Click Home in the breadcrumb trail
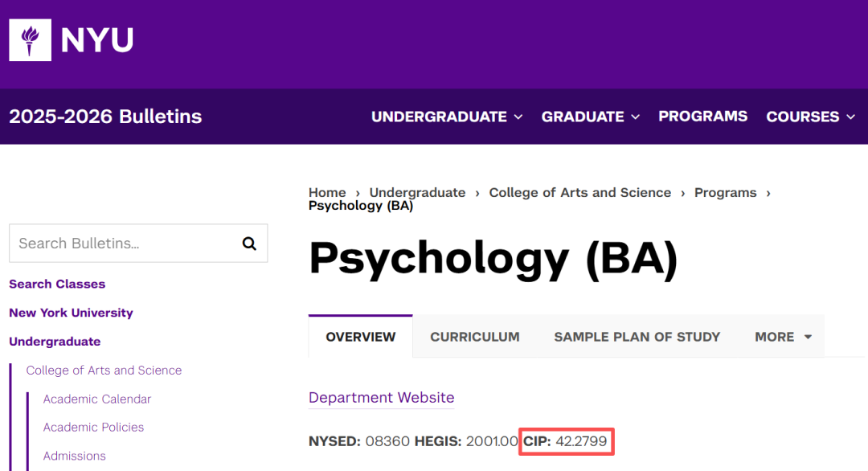Viewport: 868px width, 471px height. pyautogui.click(x=327, y=193)
